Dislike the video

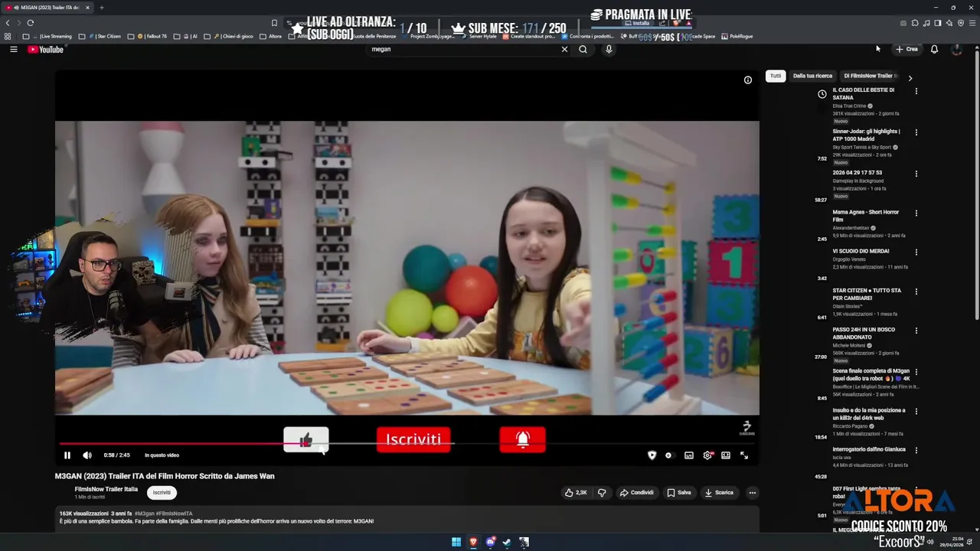point(602,493)
